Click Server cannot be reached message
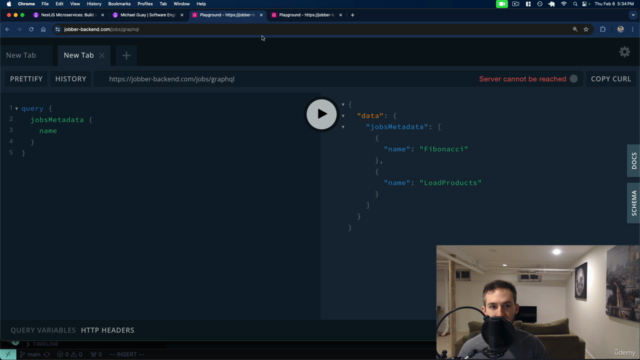The width and height of the screenshot is (640, 360). point(522,79)
